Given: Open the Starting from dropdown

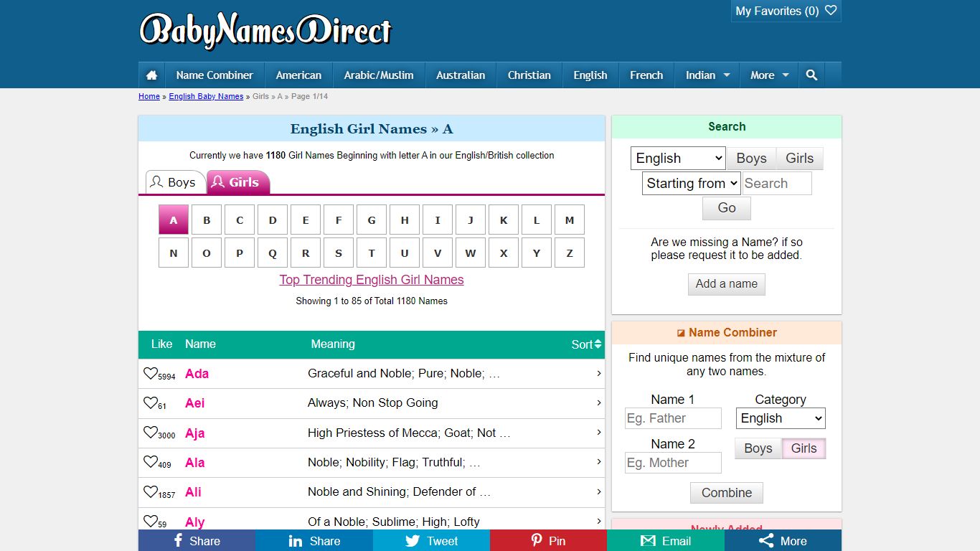Looking at the screenshot, I should click(691, 183).
